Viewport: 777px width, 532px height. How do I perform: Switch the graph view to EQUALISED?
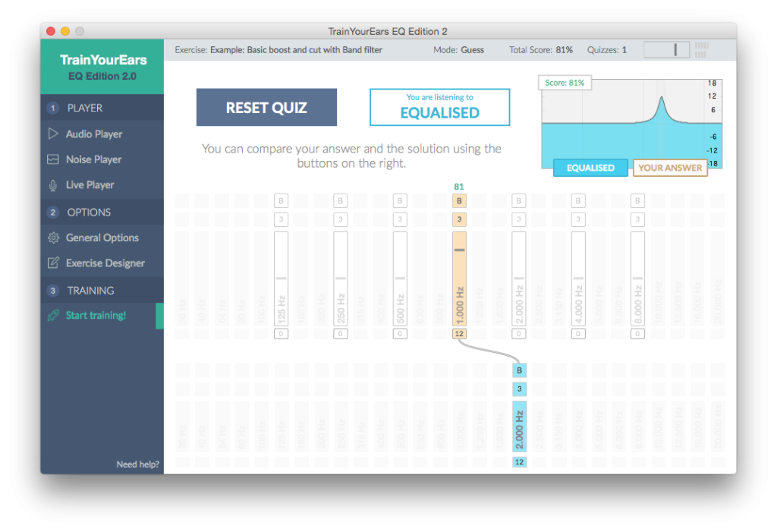coord(590,168)
